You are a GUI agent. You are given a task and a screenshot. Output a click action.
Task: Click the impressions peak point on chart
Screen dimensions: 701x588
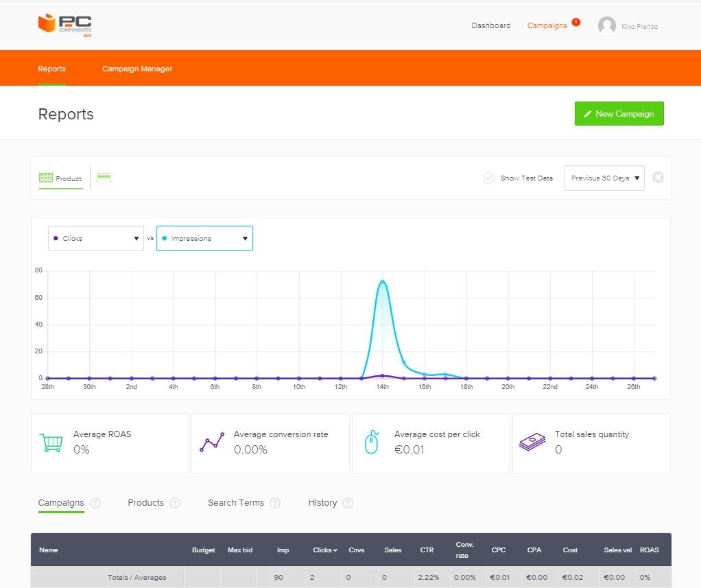(x=382, y=281)
